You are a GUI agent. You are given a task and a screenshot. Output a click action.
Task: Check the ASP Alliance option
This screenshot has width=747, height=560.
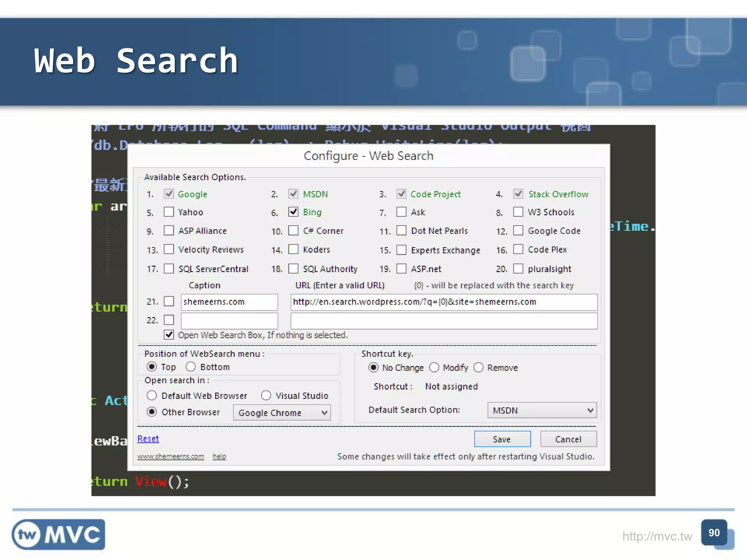[x=169, y=230]
